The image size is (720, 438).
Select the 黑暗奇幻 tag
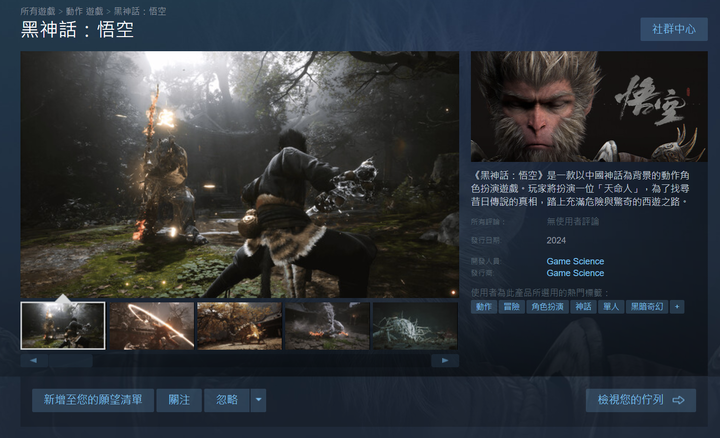[x=647, y=307]
